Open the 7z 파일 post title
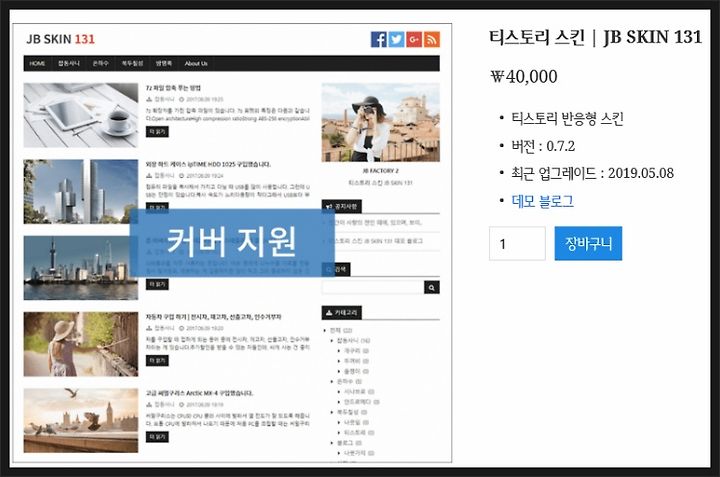The image size is (720, 477). [173, 88]
